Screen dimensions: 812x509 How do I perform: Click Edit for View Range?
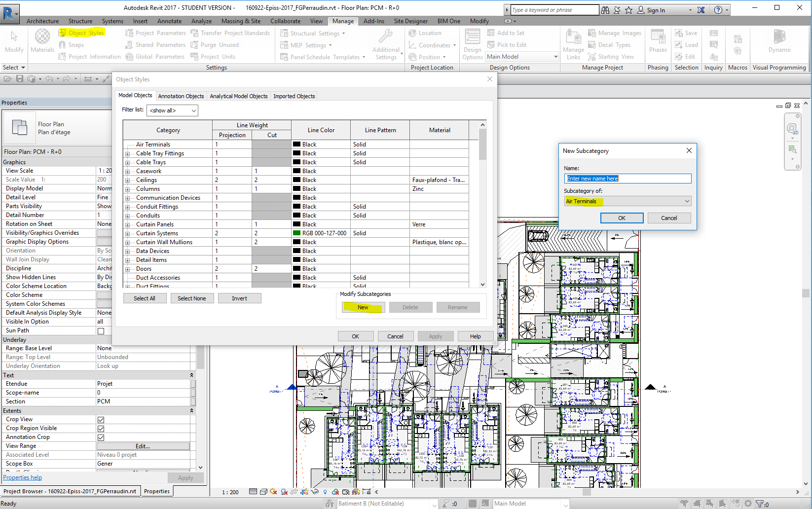[x=143, y=445]
